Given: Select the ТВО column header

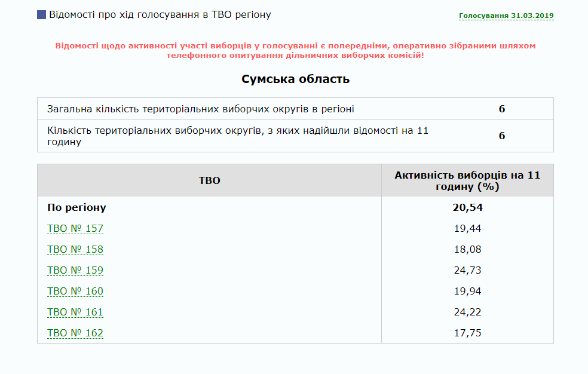Looking at the screenshot, I should (x=209, y=180).
